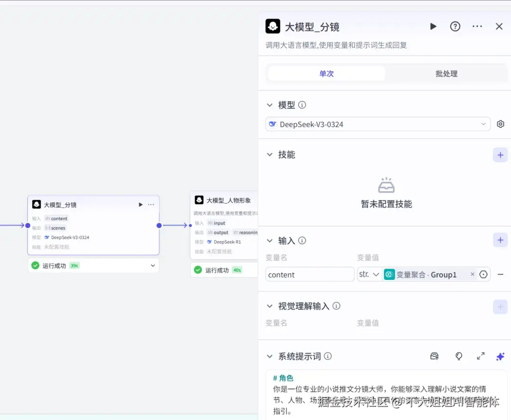Switch to the 批处理 tab
This screenshot has height=420, width=511.
[445, 73]
